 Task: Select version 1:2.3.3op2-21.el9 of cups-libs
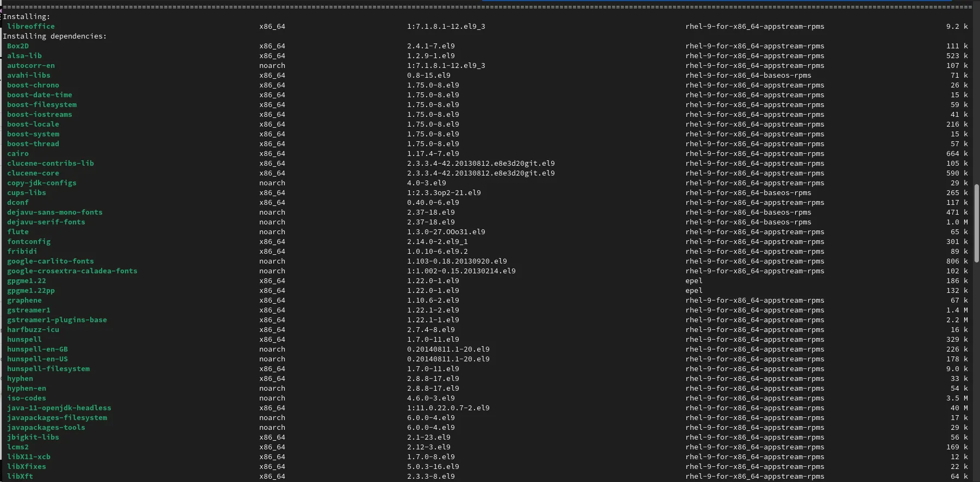pyautogui.click(x=444, y=192)
